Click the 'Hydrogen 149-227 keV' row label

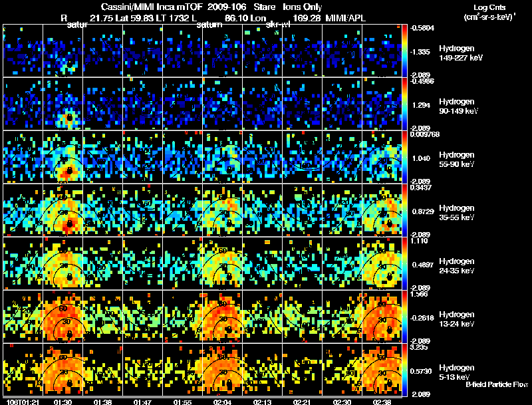click(460, 53)
